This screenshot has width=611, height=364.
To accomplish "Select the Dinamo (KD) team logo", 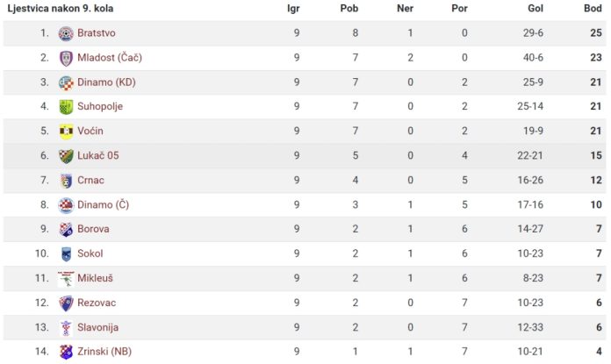I will point(66,82).
